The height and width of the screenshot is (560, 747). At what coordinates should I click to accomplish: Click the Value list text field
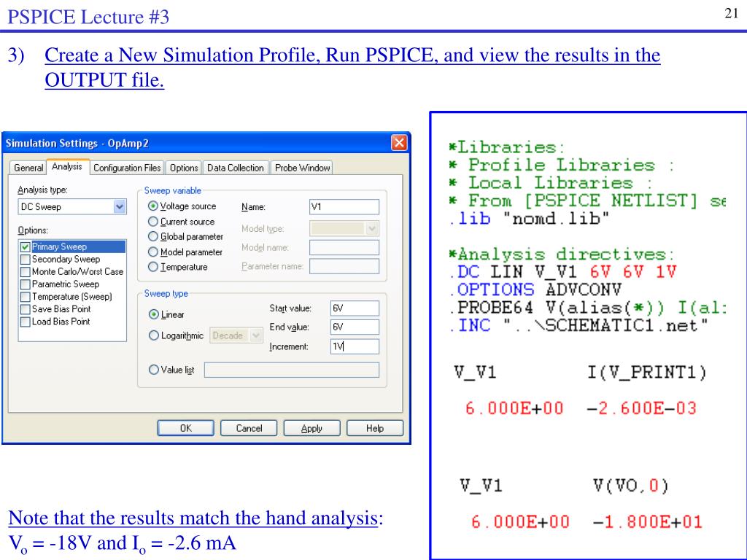[292, 370]
